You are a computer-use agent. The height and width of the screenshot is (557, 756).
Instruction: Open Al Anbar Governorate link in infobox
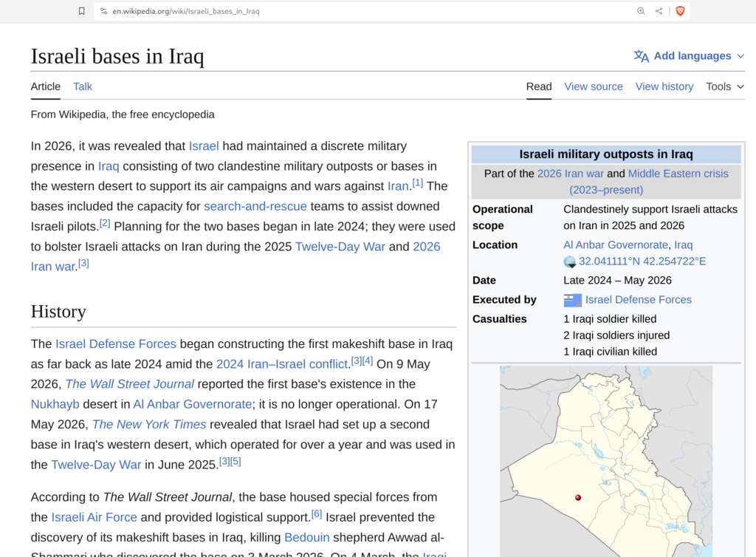coord(616,245)
